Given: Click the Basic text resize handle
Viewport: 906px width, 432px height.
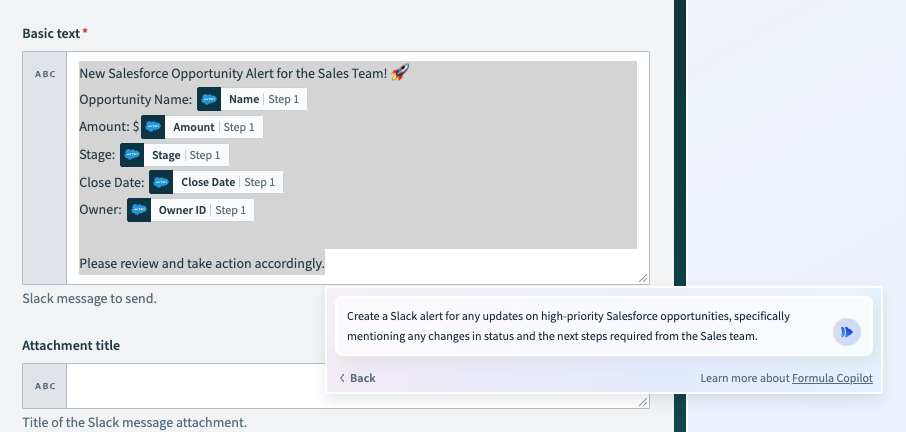Looking at the screenshot, I should pos(643,278).
